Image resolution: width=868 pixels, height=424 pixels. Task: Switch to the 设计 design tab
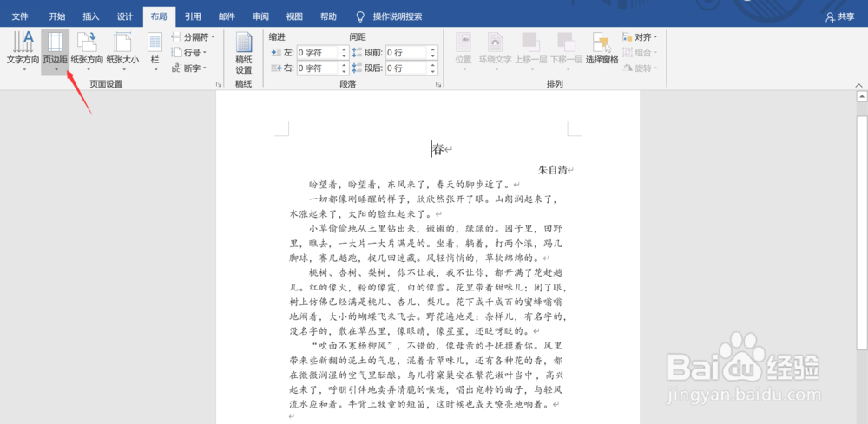click(124, 16)
